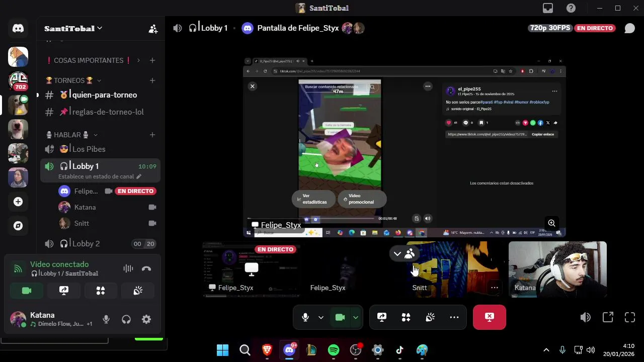
Task: Open microphone input options arrow
Action: coord(320,317)
